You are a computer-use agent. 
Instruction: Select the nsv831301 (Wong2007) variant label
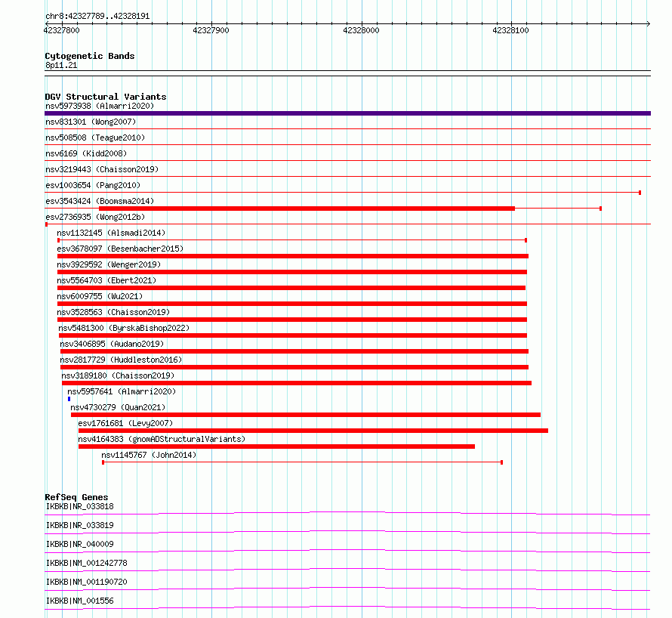(x=91, y=122)
